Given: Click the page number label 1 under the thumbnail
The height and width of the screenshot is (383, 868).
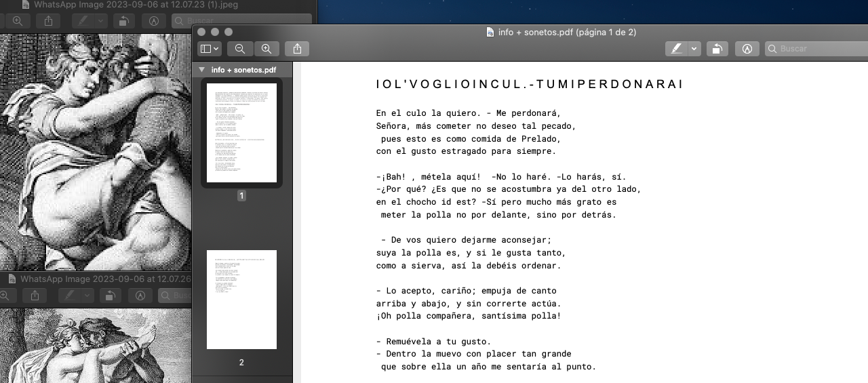Looking at the screenshot, I should 241,196.
